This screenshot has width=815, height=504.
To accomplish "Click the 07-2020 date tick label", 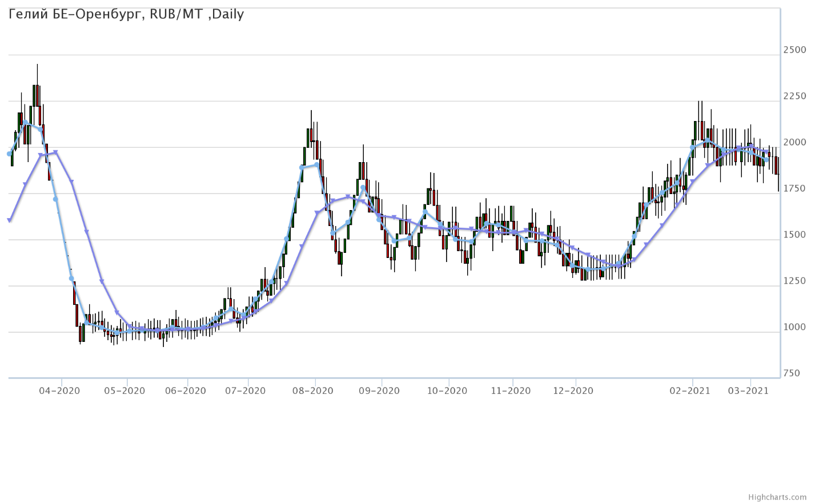I will pyautogui.click(x=246, y=390).
